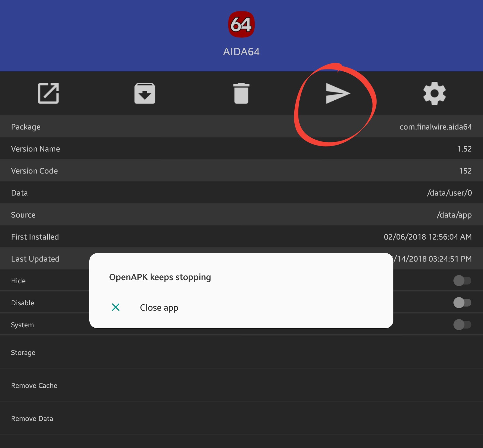Tap the Package row label

click(x=26, y=127)
